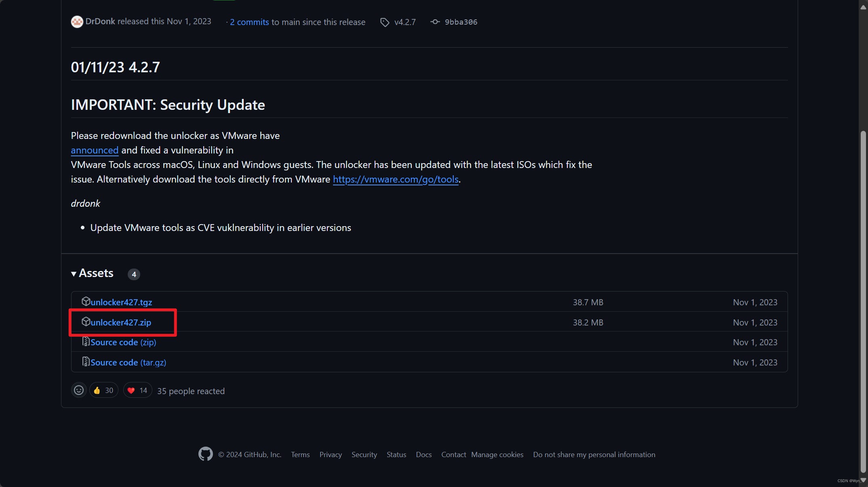Collapse the Assets section triangle

(74, 274)
